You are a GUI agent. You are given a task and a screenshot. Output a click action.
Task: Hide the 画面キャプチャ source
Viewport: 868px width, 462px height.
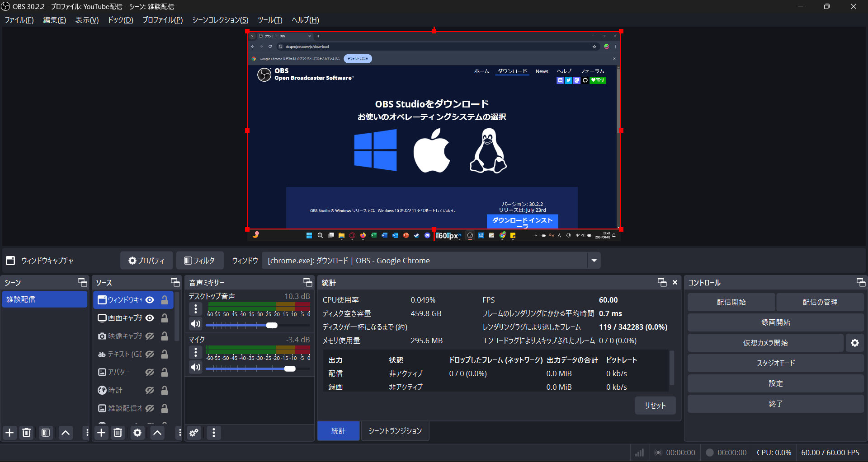[150, 318]
